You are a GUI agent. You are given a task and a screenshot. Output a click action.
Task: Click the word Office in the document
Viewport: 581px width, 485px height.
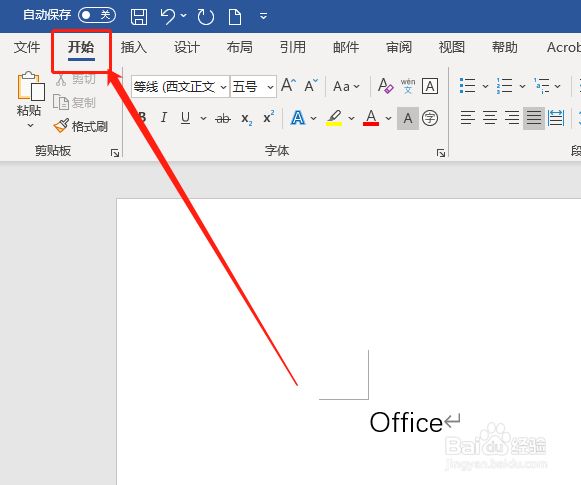pyautogui.click(x=406, y=422)
